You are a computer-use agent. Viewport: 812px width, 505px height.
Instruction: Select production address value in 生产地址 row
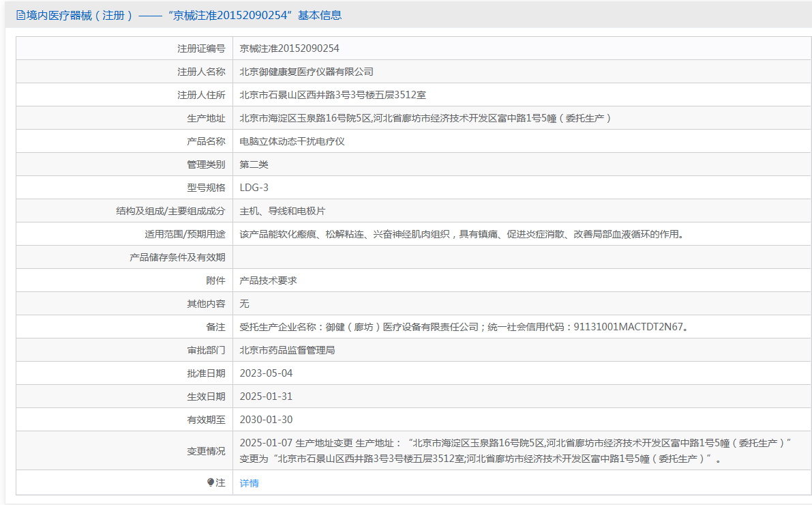[425, 117]
